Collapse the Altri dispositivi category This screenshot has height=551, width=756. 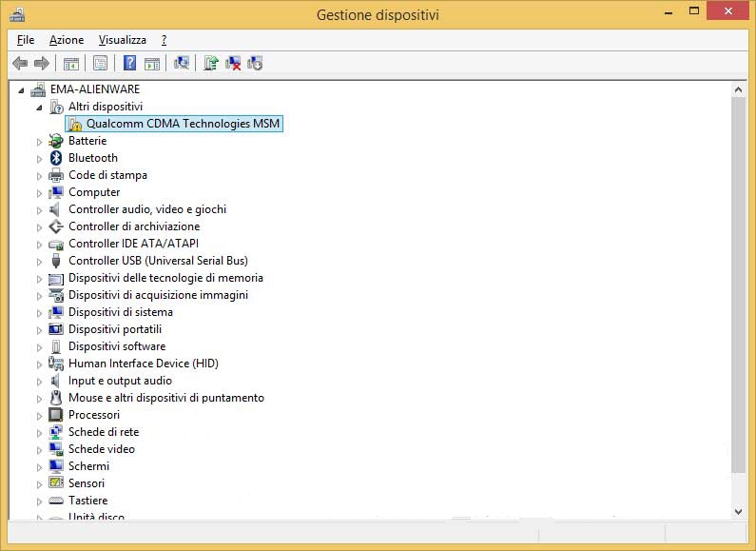coord(40,108)
